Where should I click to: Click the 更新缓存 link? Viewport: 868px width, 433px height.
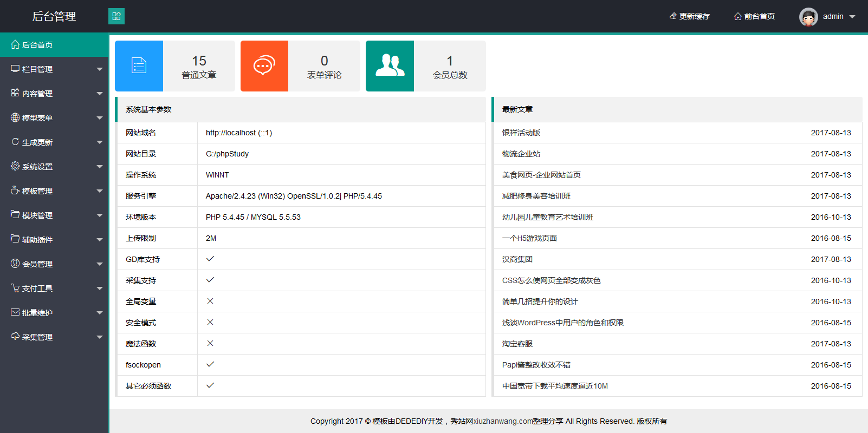pos(689,17)
